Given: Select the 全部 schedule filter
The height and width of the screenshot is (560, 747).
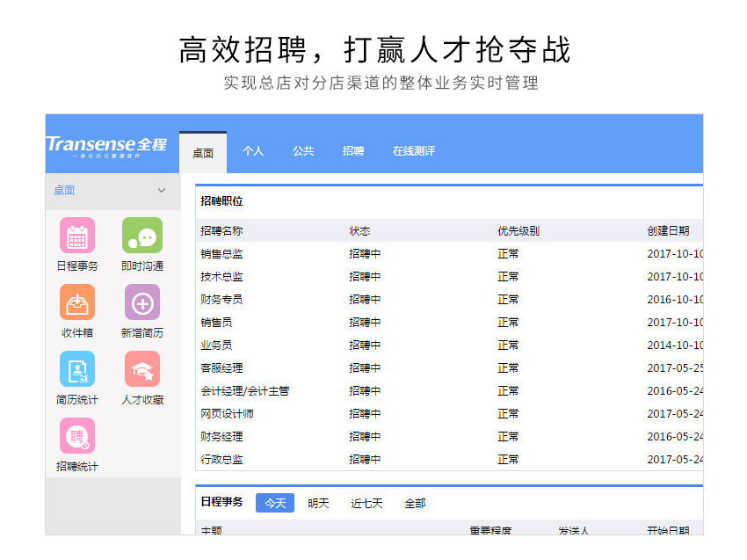Looking at the screenshot, I should 415,503.
